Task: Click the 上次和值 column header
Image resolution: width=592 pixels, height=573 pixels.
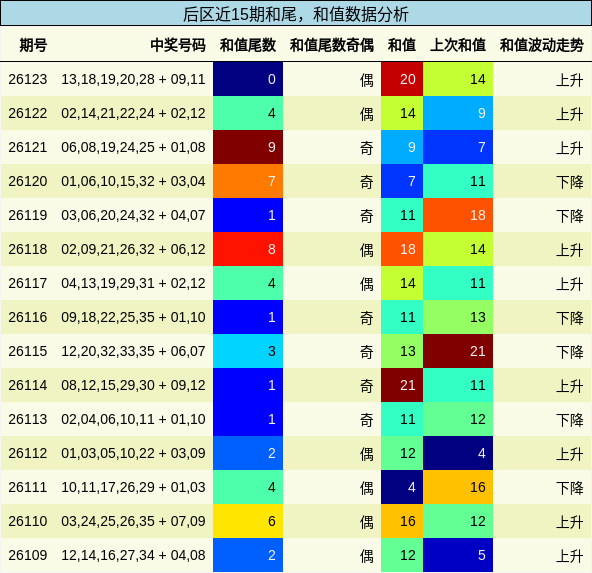Action: [x=458, y=45]
